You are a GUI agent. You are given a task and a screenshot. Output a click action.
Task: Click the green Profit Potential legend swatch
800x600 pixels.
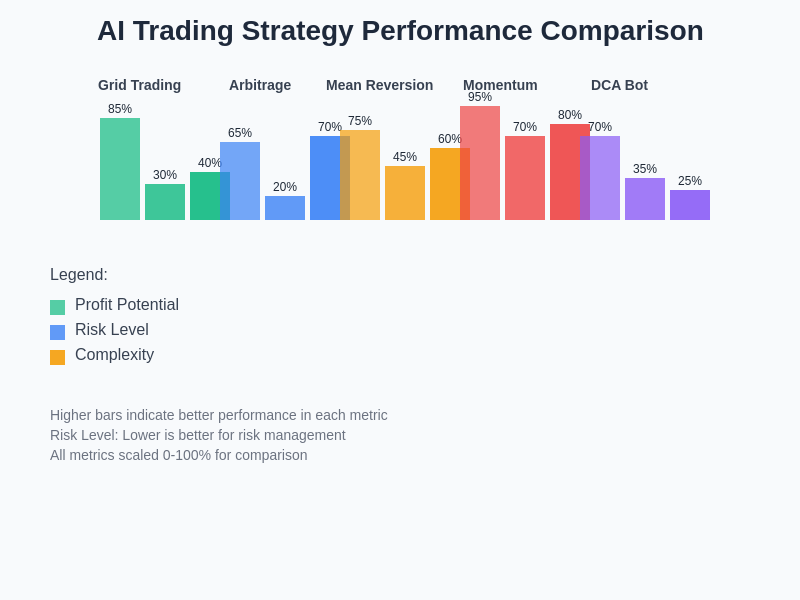pyautogui.click(x=57, y=307)
